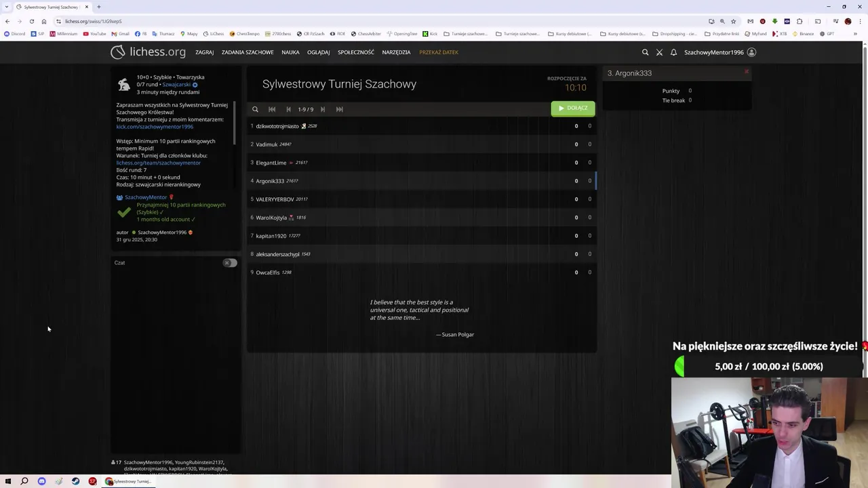The image size is (868, 488).
Task: Click the PRZEKAŻ DATEK link
Action: click(x=439, y=52)
